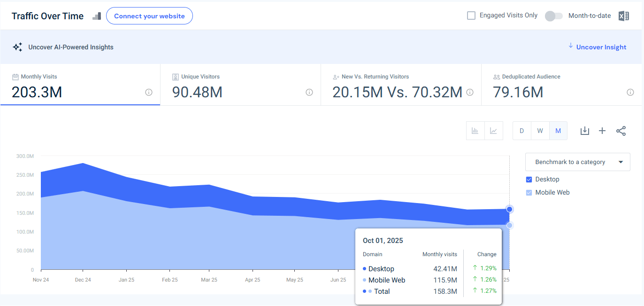Image resolution: width=644 pixels, height=306 pixels.
Task: Select the W weekly granularity tab
Action: coord(540,131)
